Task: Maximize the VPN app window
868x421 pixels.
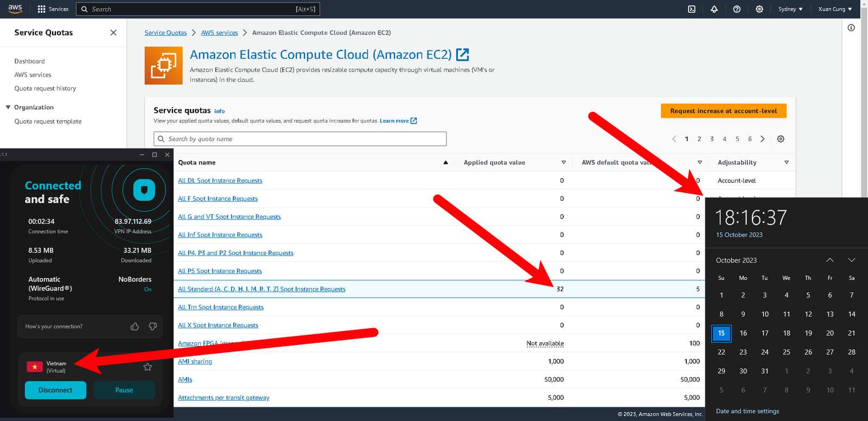Action: tap(155, 155)
